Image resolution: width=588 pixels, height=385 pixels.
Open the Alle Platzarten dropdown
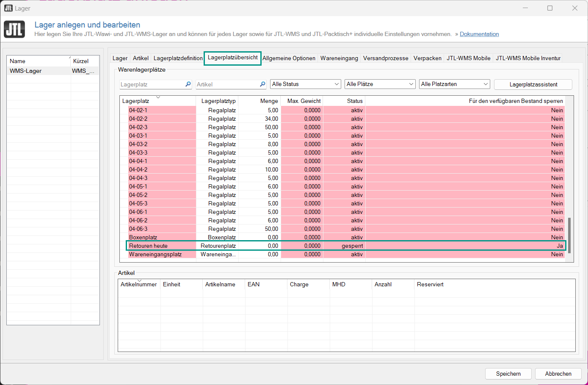pos(455,84)
